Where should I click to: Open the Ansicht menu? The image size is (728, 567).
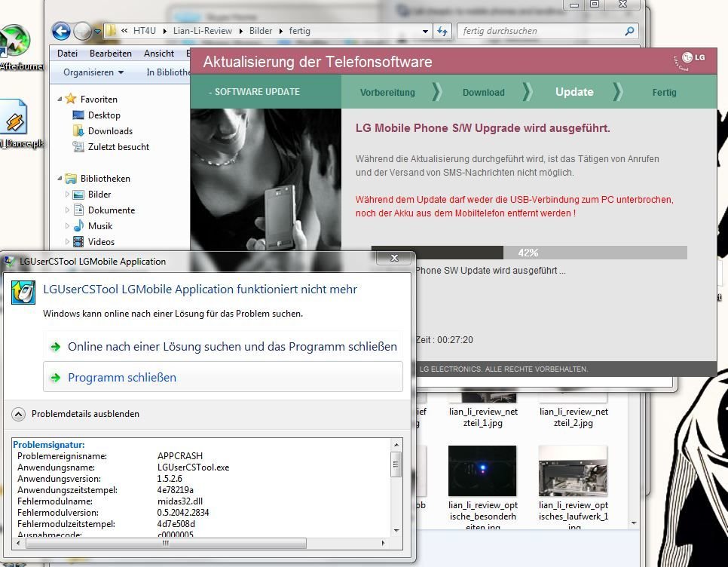tap(159, 54)
